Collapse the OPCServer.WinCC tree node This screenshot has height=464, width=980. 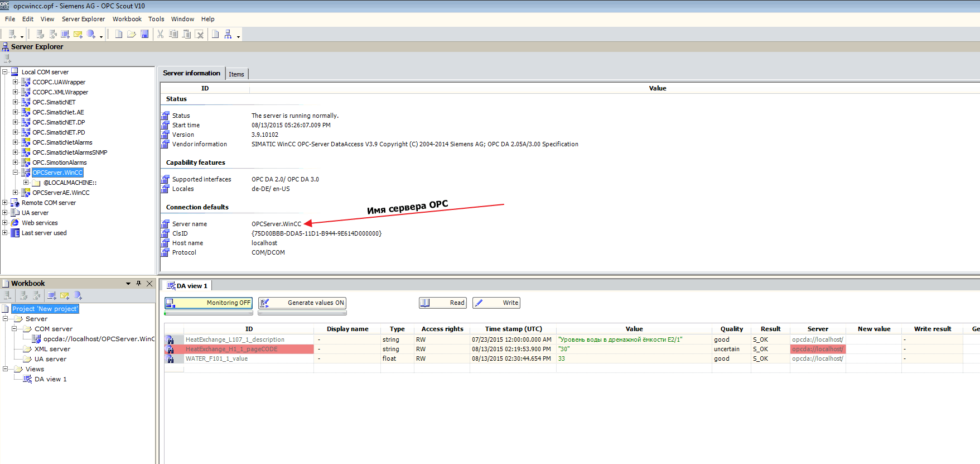(x=16, y=173)
